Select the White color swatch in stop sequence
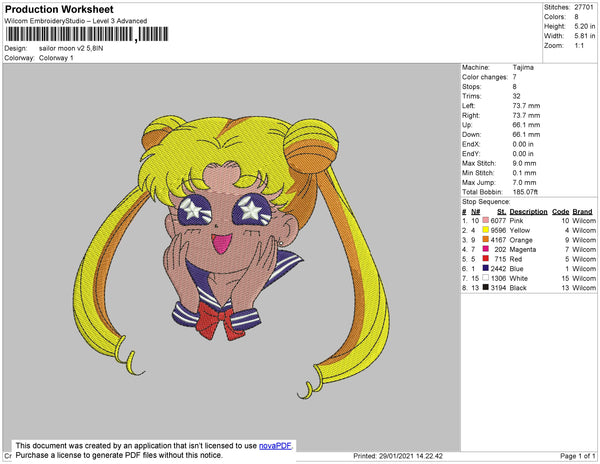This screenshot has width=600, height=464. [486, 278]
